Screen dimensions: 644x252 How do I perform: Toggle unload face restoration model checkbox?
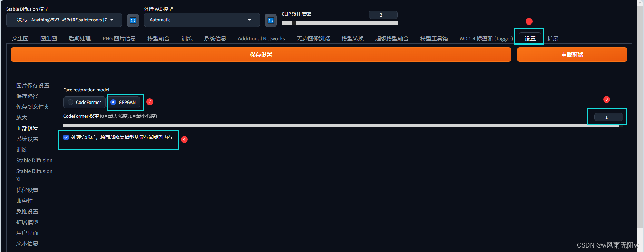click(66, 137)
